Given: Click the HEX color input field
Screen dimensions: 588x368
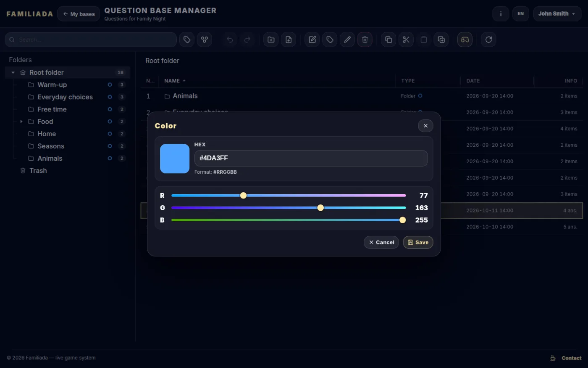Looking at the screenshot, I should (x=311, y=158).
